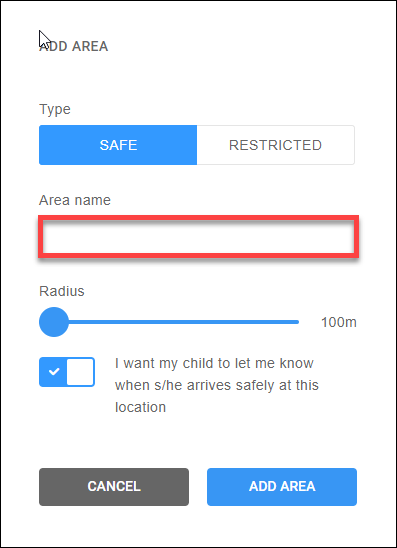
Task: Click the ADD AREA dialog title
Action: (74, 46)
